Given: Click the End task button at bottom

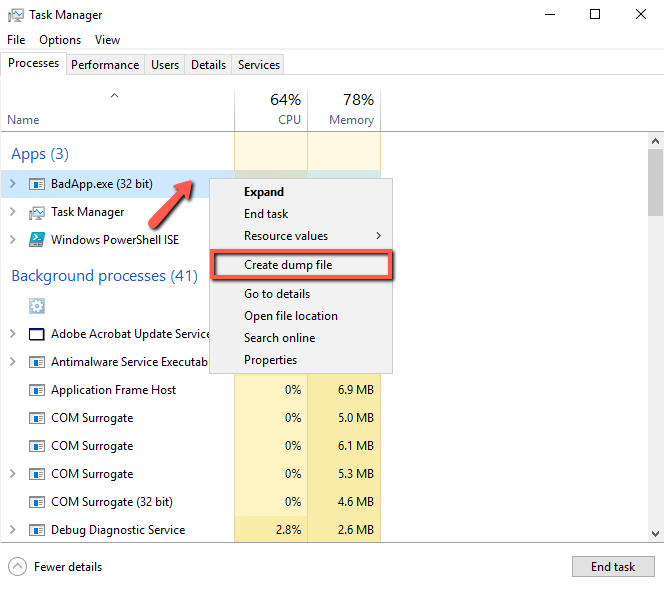Looking at the screenshot, I should click(613, 566).
